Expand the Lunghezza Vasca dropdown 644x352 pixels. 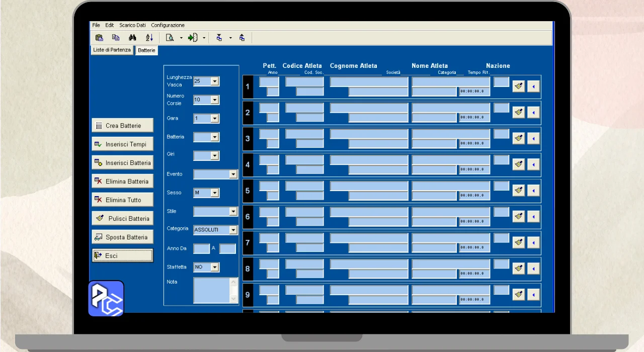click(215, 81)
